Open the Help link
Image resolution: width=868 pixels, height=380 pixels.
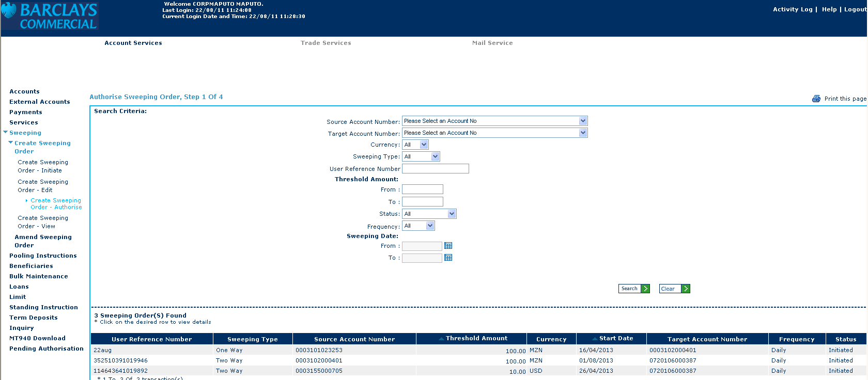pos(829,9)
